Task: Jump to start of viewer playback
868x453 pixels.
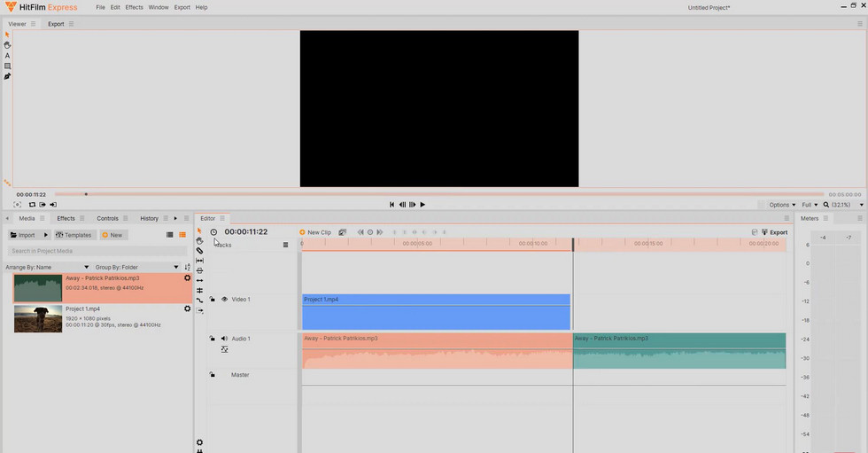Action: (391, 205)
